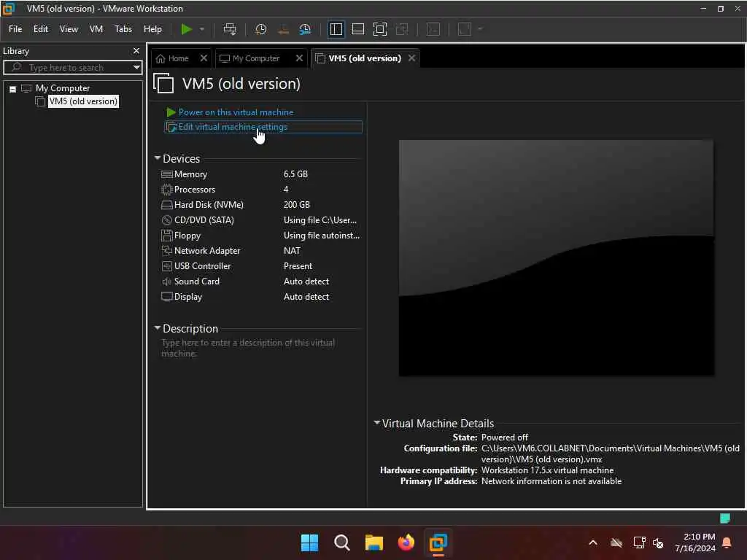The image size is (747, 560).
Task: Click the Display device icon
Action: pos(167,297)
